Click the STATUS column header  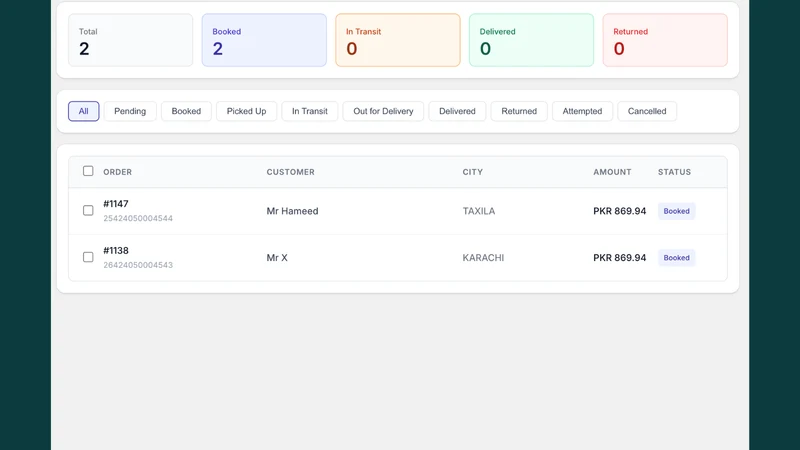(674, 172)
